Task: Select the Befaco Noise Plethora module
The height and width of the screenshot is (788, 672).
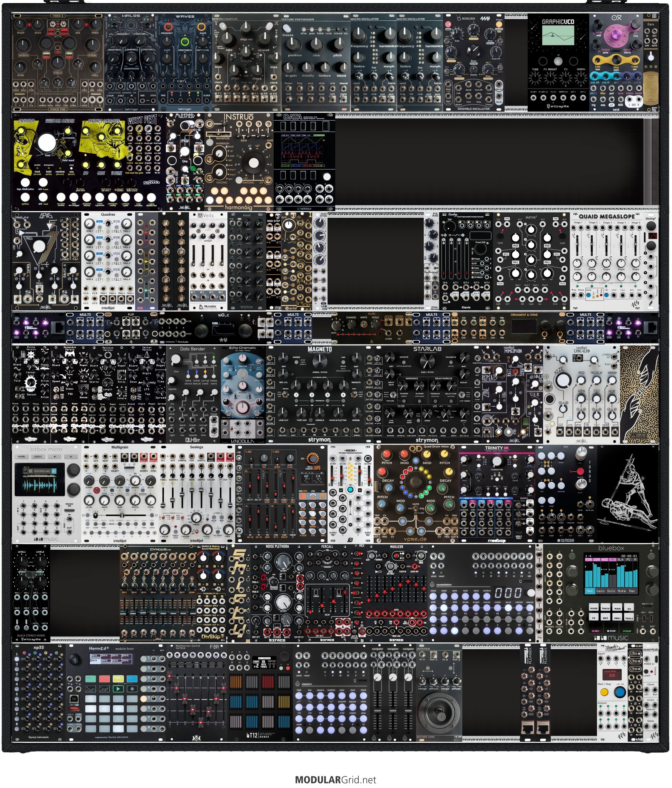Action: pos(277,593)
